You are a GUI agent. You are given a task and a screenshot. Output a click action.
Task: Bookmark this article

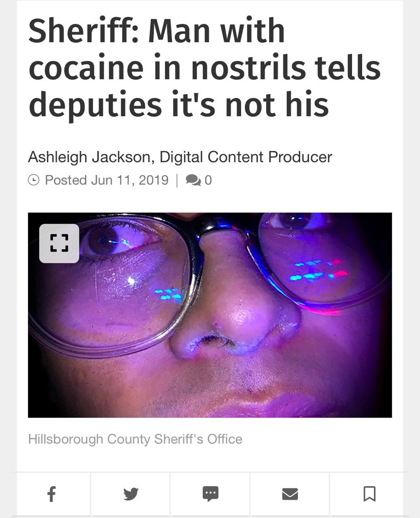369,494
